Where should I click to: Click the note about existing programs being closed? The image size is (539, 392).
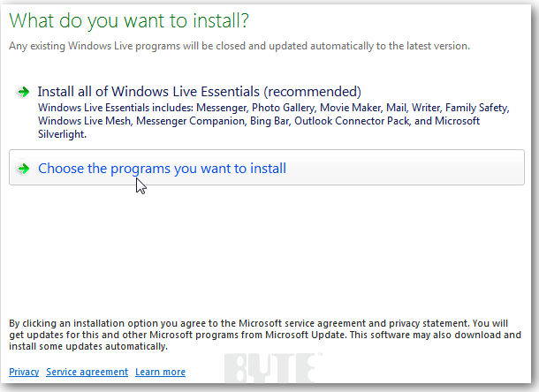click(x=239, y=45)
